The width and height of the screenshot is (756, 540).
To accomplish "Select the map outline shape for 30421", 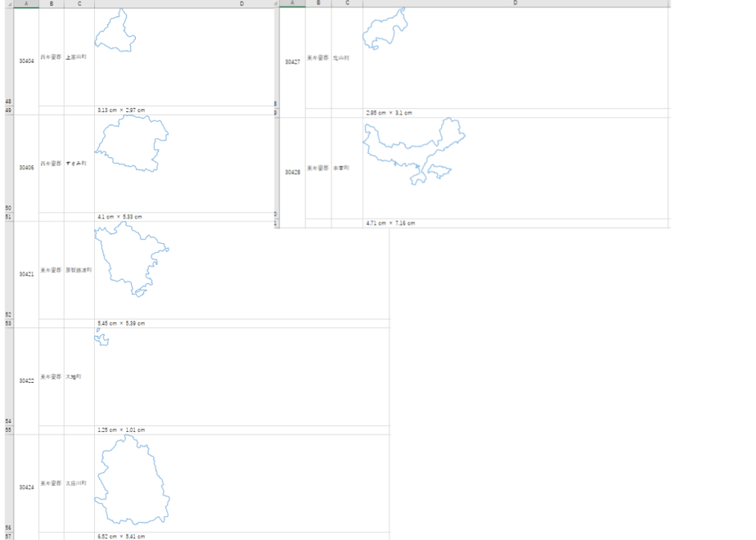I will (x=132, y=259).
